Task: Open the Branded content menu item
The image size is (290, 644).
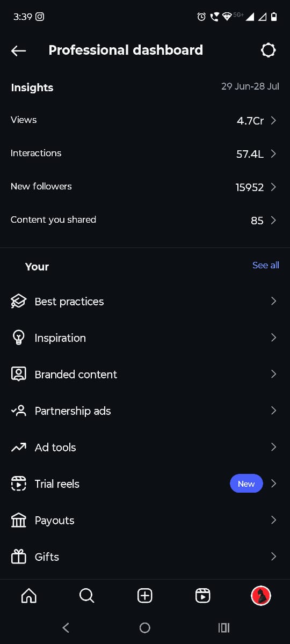Action: tap(145, 375)
